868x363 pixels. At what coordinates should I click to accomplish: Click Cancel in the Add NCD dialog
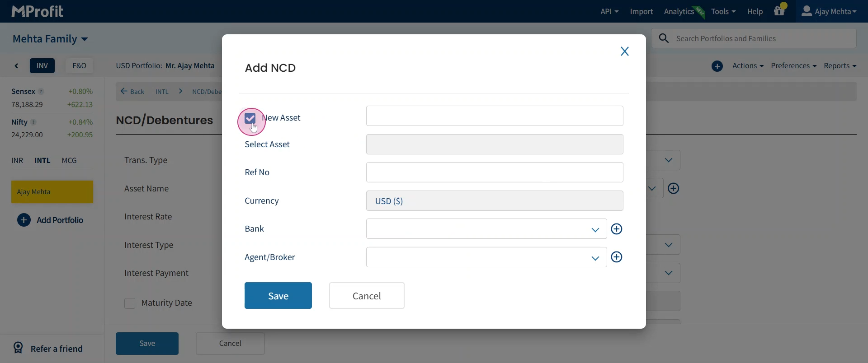tap(367, 296)
